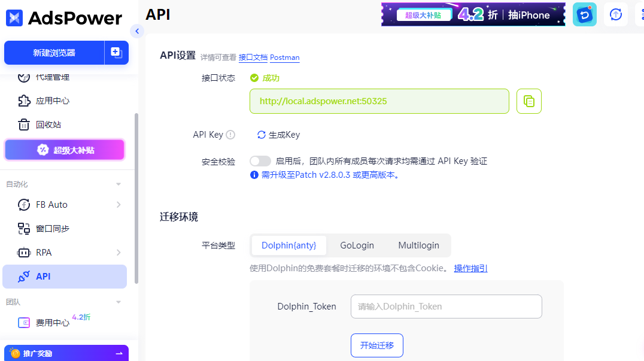Open the 4.2折 抽iPhone promo banner
This screenshot has height=361, width=644.
tap(473, 15)
